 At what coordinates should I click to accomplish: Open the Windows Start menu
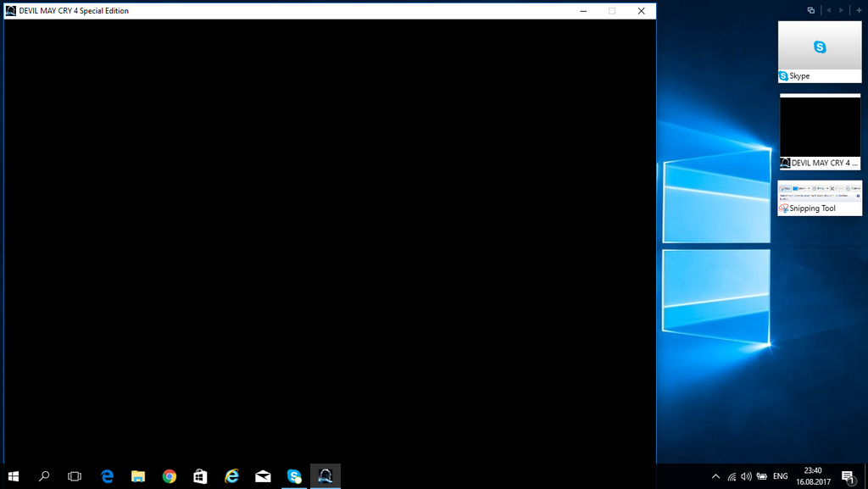(x=14, y=476)
